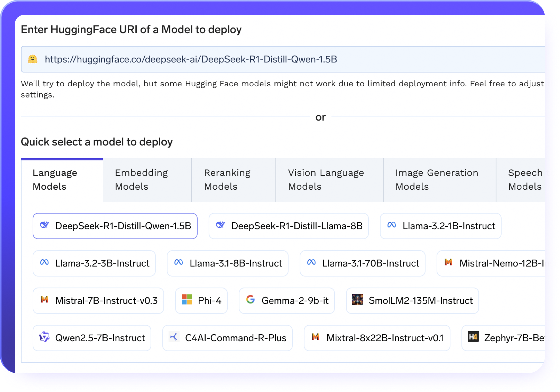Choose Mixtral-8x22B-Instruct-v0.1 model
The width and height of the screenshot is (560, 392).
point(377,338)
